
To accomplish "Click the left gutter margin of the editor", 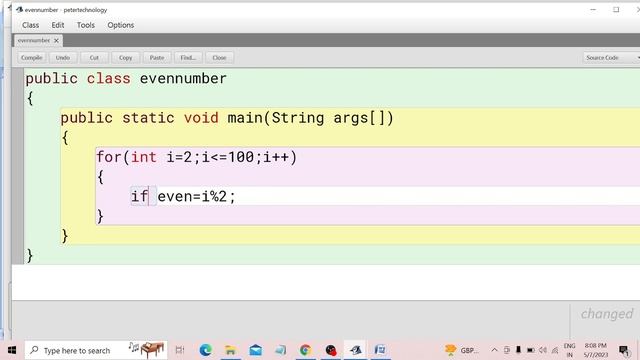I will 18,166.
